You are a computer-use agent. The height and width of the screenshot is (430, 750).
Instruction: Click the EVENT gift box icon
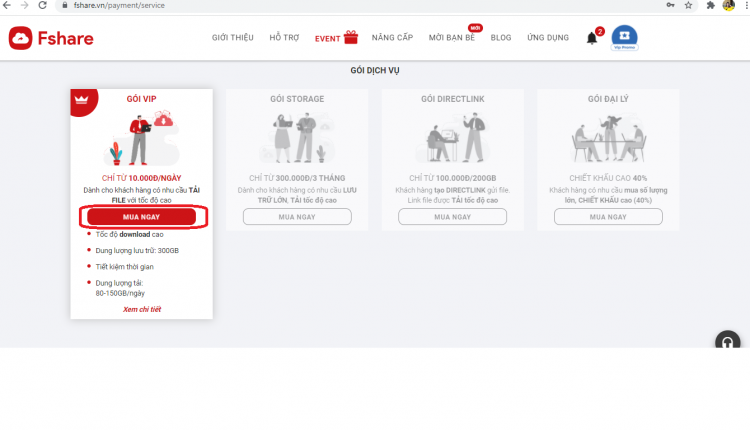click(x=351, y=37)
